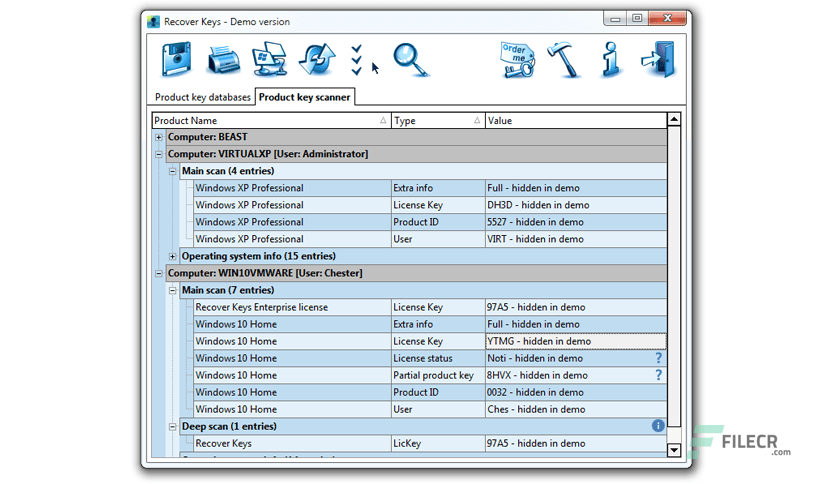Click the exit door icon
Viewport: 836px width, 484px height.
click(x=658, y=59)
